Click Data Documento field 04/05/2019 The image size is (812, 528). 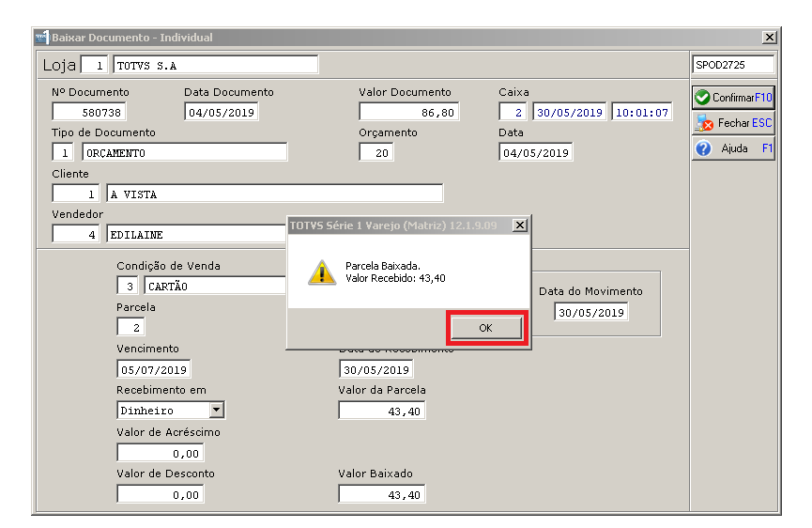tap(222, 112)
